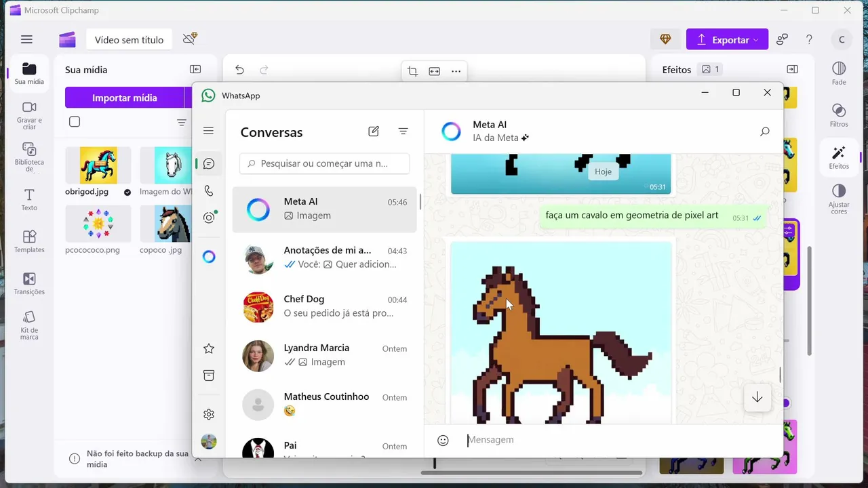This screenshot has height=488, width=868.
Task: Open the media sort filter icon in Clipchamp
Action: pos(182,123)
